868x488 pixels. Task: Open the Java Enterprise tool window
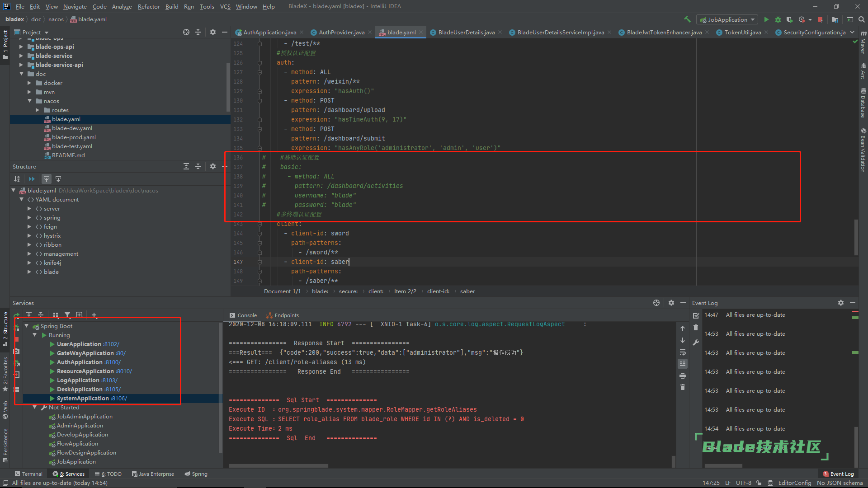153,474
